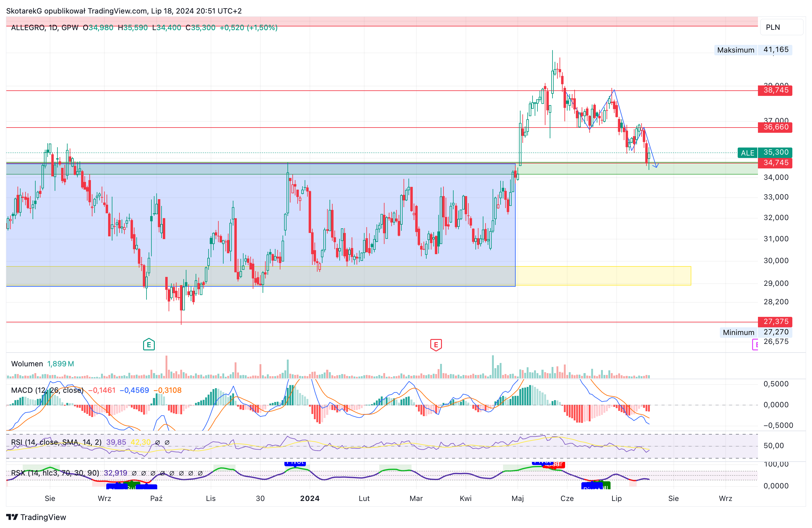Click the MACD histogram value −0,1461
The width and height of the screenshot is (812, 528).
pyautogui.click(x=102, y=390)
